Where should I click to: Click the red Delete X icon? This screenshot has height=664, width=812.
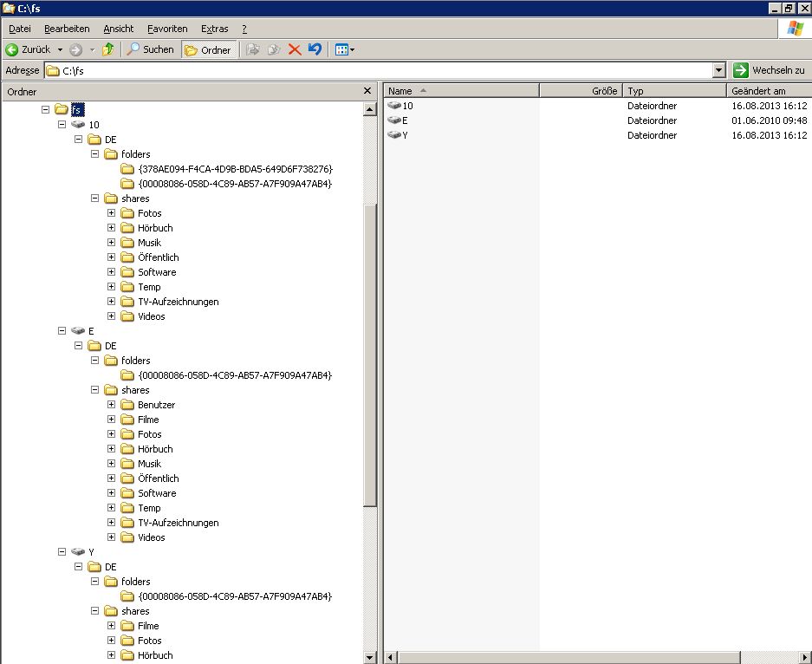click(x=295, y=49)
